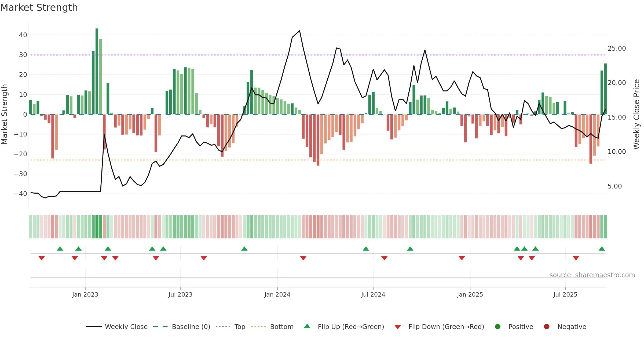Click the Flip Down red triangle legend icon

(398, 327)
